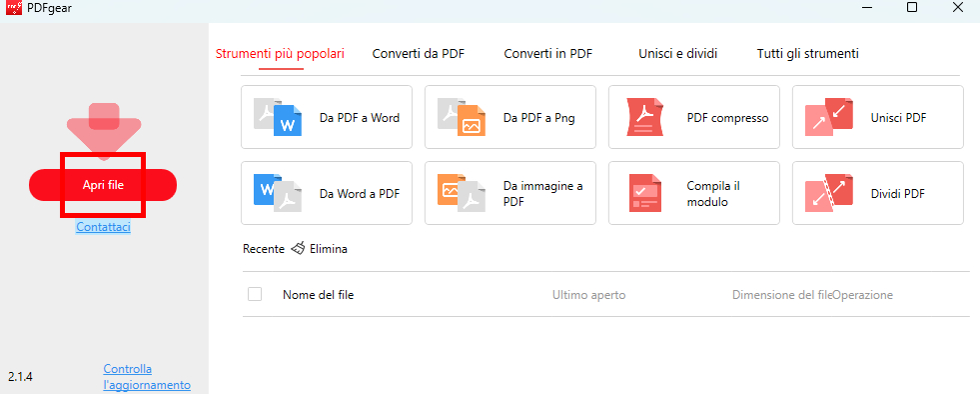Click the Da PDF a Png label

(538, 118)
